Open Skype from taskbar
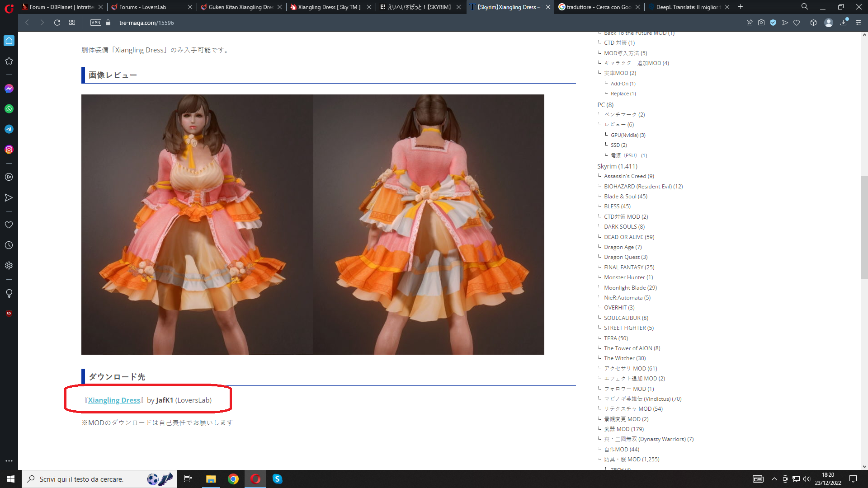Viewport: 868px width, 488px height. [278, 479]
